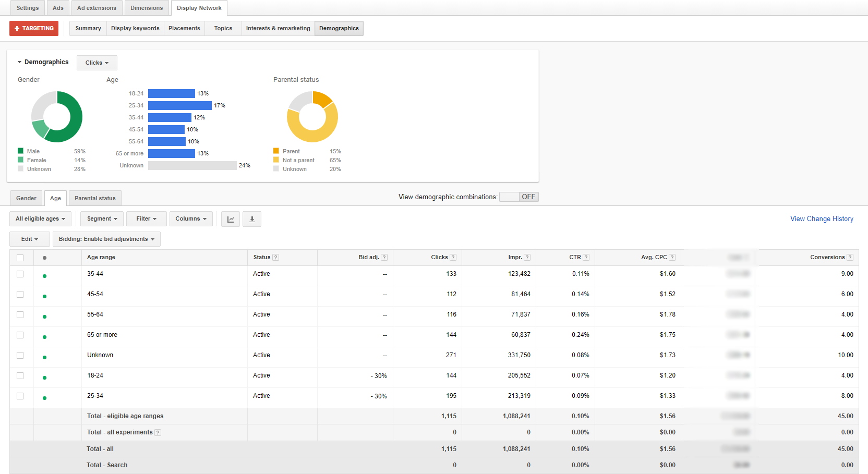Tick the select-all checkbox in table header

20,258
